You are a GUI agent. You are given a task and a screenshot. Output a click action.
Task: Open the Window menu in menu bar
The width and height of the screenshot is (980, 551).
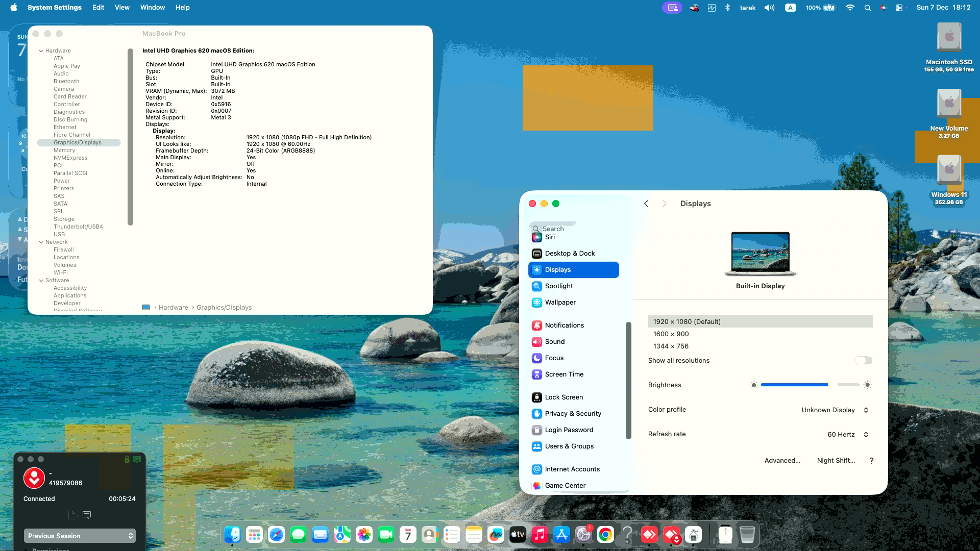pos(152,8)
